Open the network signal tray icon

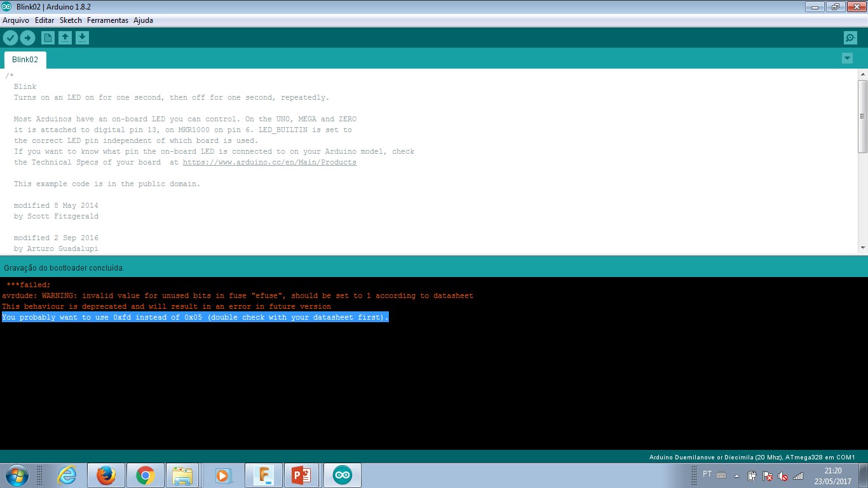[x=798, y=475]
